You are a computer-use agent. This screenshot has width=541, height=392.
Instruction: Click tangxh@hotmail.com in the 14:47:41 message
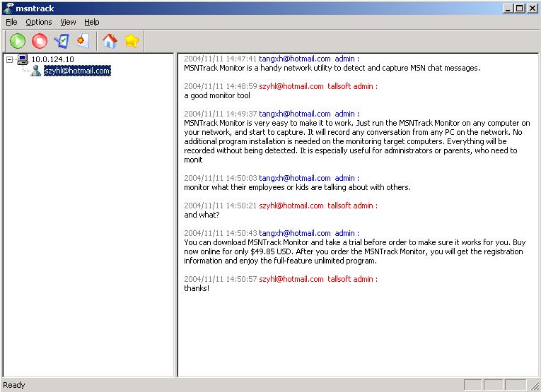[294, 59]
